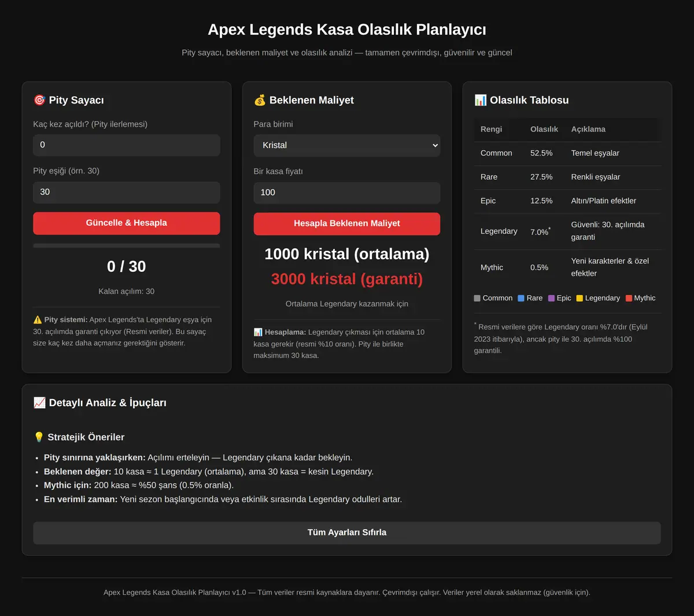Click the yellow Legendary legend swatch

point(579,298)
